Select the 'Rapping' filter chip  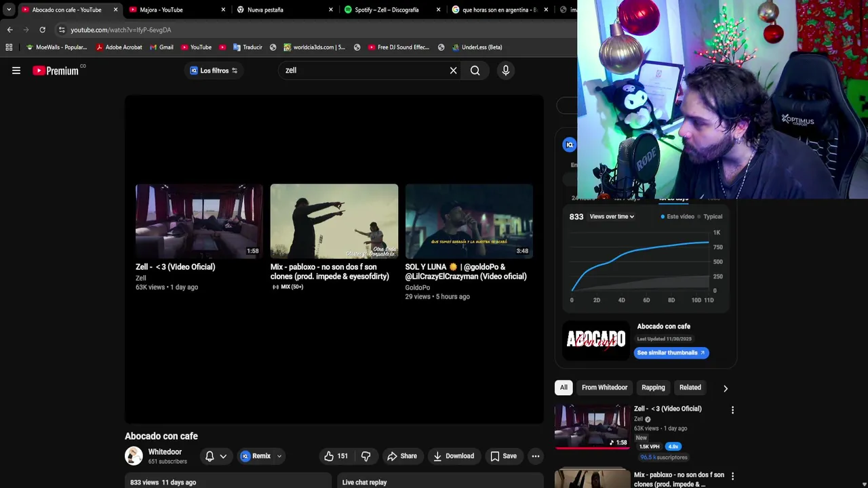click(x=653, y=388)
